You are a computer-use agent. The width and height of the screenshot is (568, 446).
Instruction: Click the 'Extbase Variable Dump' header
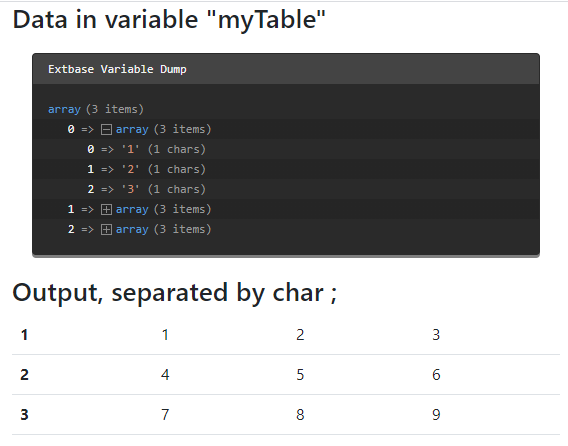point(117,69)
